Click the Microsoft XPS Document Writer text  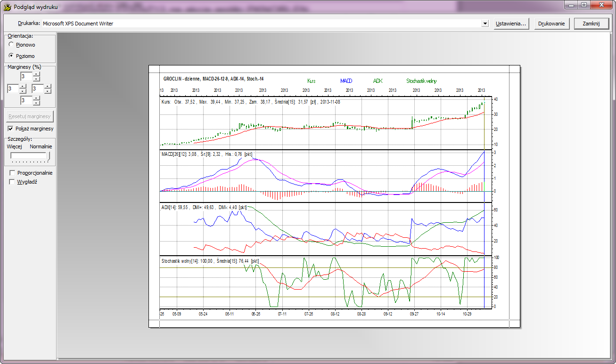coord(78,23)
